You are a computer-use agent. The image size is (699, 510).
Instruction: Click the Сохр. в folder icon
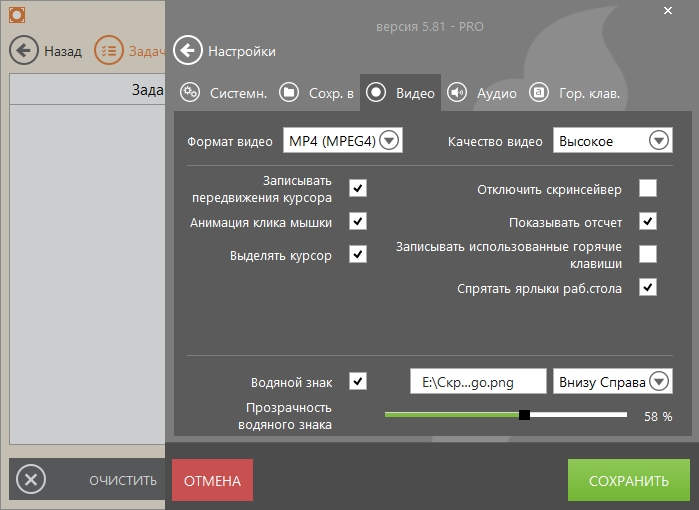(289, 93)
